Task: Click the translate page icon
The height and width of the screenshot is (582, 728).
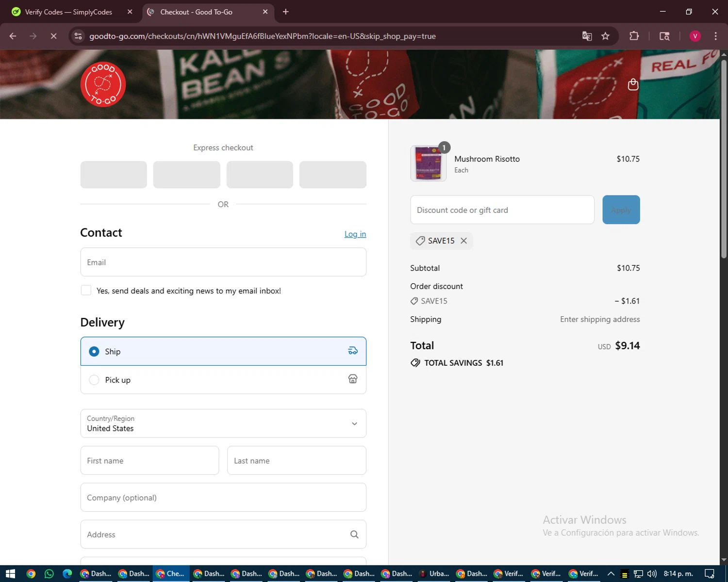Action: point(587,36)
